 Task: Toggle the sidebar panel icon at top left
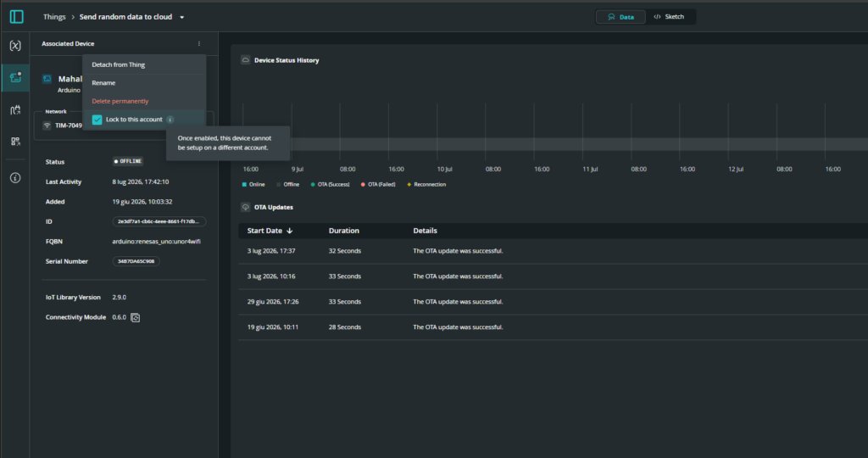[x=17, y=17]
